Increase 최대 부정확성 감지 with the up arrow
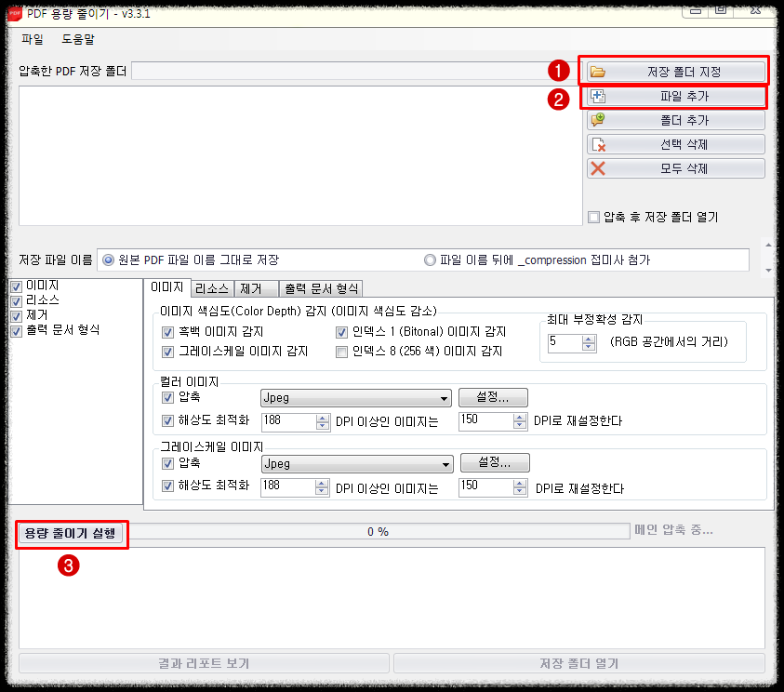Screen dimensions: 784x692 (589, 338)
